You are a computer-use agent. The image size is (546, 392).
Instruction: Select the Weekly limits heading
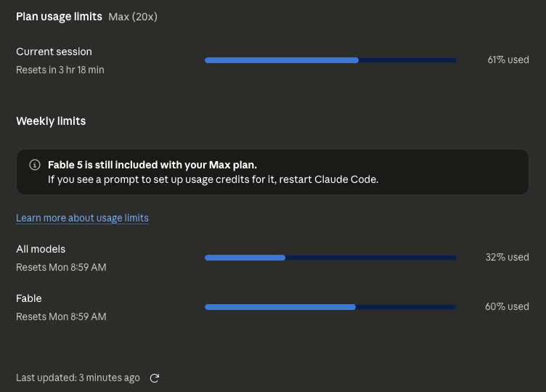[x=51, y=121]
